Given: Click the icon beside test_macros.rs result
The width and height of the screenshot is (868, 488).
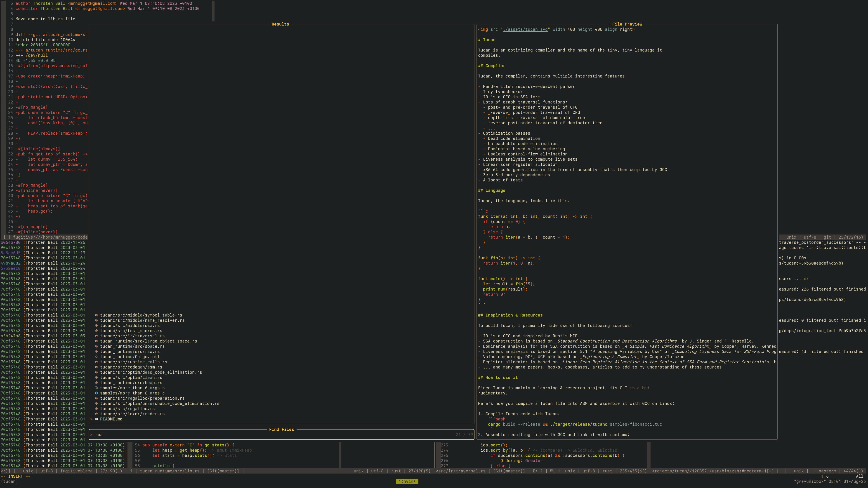Looking at the screenshot, I should coord(96,331).
